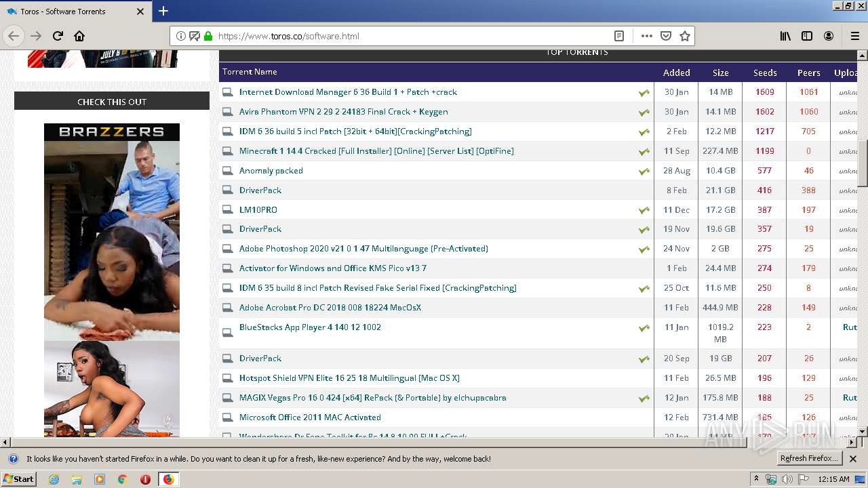Open Activator for Windows and Office KMS Pico link
The width and height of the screenshot is (868, 488).
tap(333, 268)
